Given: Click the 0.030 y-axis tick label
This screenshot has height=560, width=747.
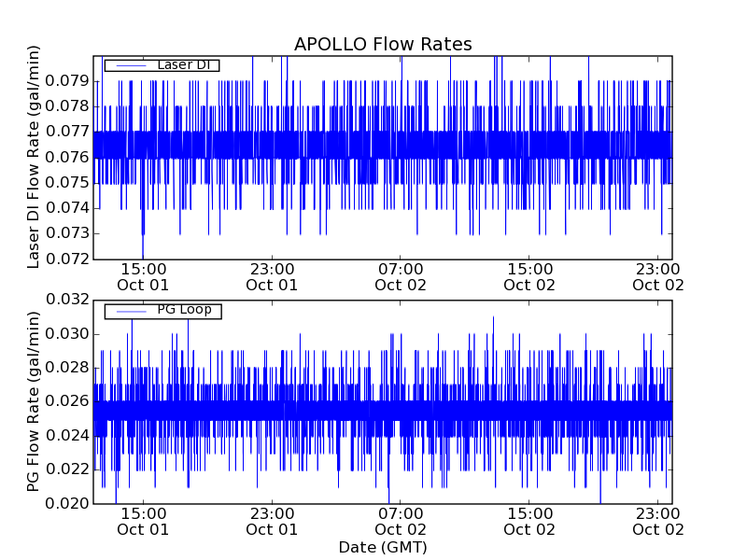Looking at the screenshot, I should pos(67,334).
